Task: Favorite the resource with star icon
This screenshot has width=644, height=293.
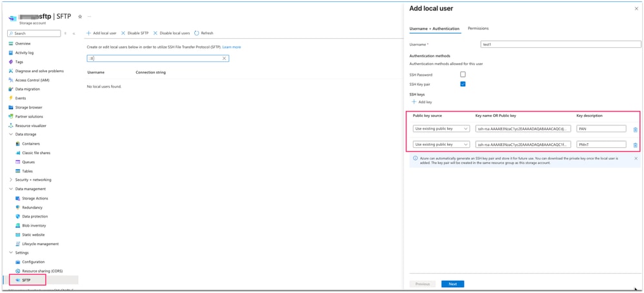Action: [80, 16]
